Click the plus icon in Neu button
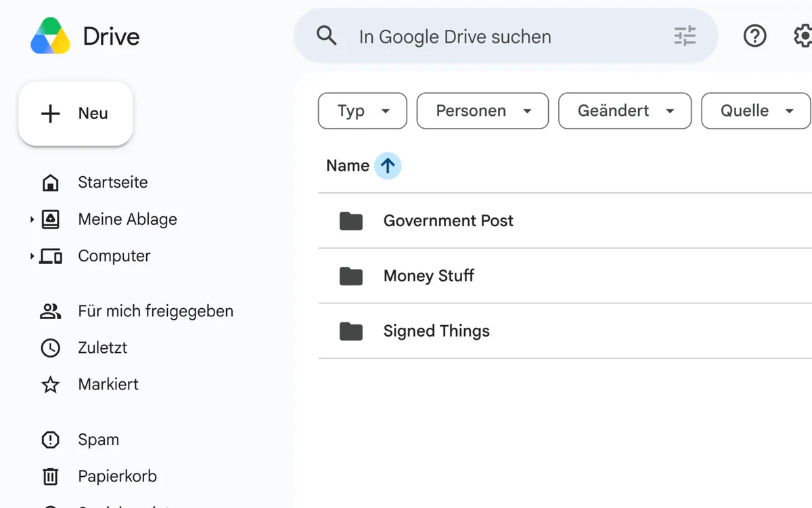The width and height of the screenshot is (812, 508). [x=51, y=114]
